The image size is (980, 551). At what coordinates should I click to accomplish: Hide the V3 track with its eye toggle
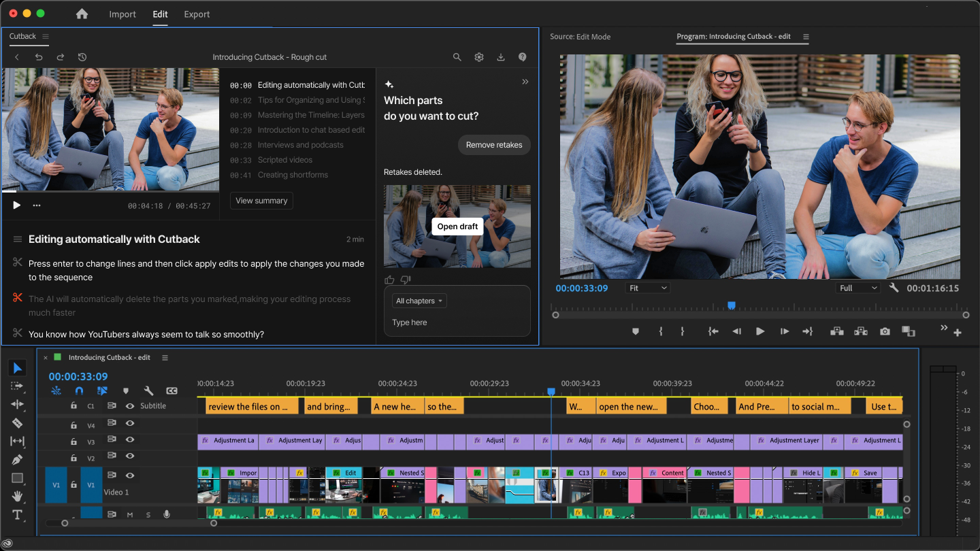pyautogui.click(x=130, y=441)
